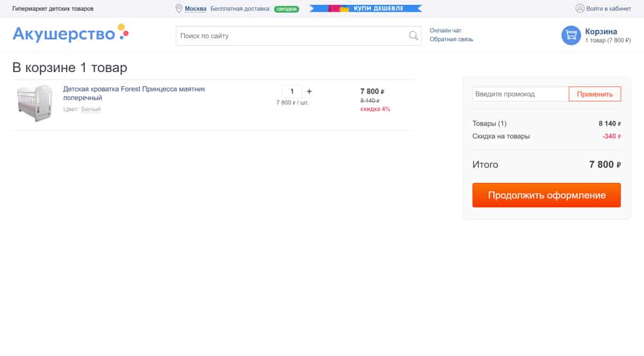Open the Белый color option selector
Screen dimensions: 644x356
point(91,109)
